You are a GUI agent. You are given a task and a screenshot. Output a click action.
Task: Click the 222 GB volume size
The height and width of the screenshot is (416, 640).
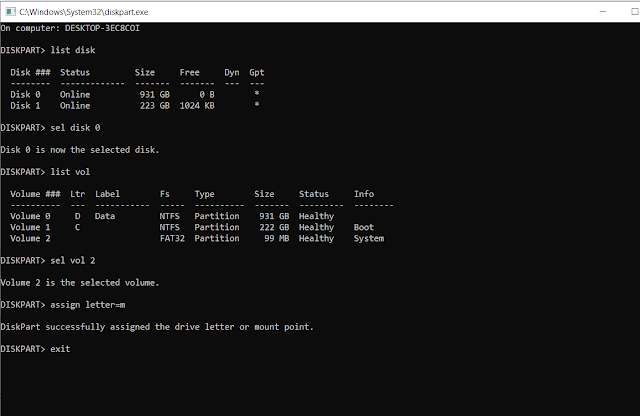point(274,227)
